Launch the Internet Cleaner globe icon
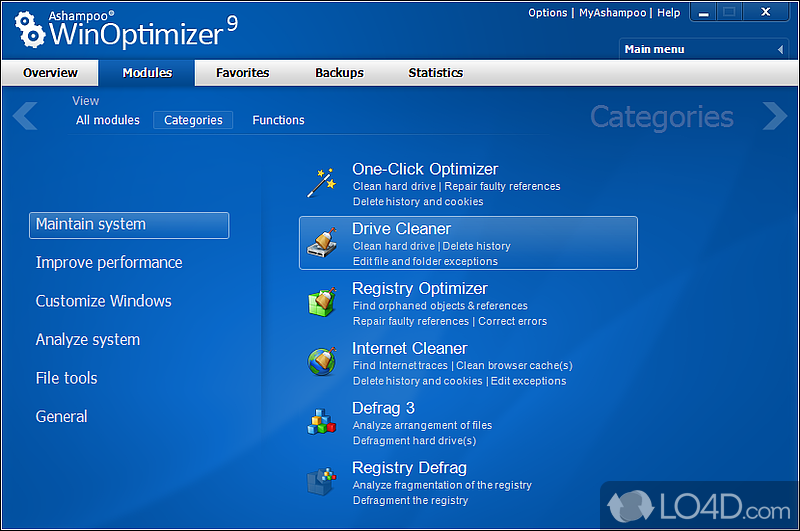The width and height of the screenshot is (800, 531). point(321,363)
